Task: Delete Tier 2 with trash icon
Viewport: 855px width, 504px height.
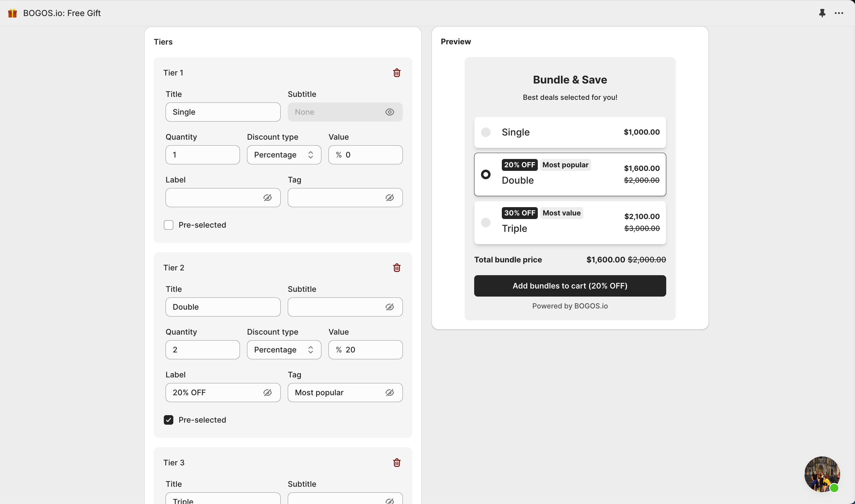Action: pyautogui.click(x=396, y=268)
